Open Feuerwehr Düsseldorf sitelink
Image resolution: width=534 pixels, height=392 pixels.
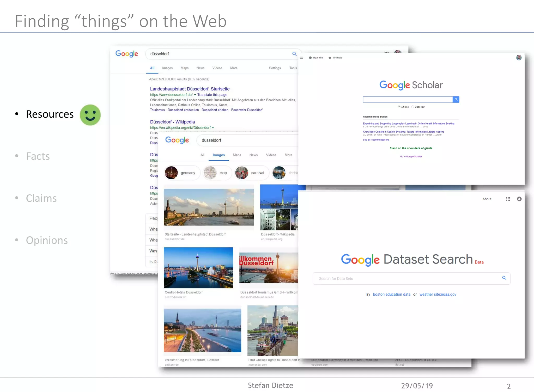click(247, 110)
